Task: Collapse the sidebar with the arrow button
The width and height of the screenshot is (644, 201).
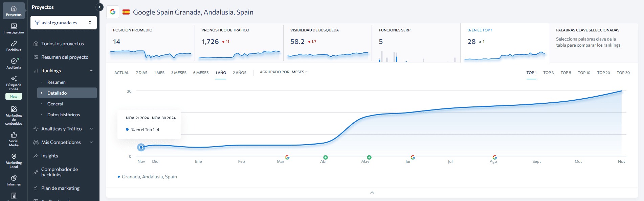Action: [x=99, y=7]
